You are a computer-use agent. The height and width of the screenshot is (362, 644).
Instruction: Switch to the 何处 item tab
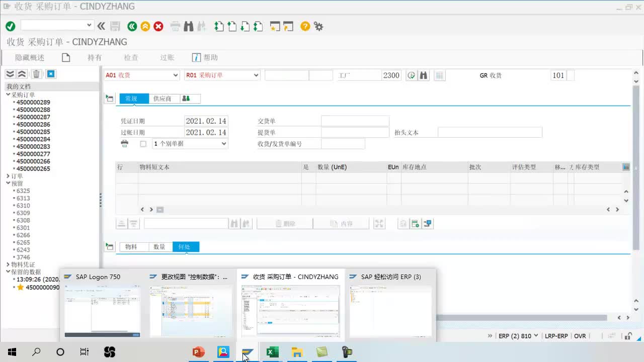pos(186,247)
